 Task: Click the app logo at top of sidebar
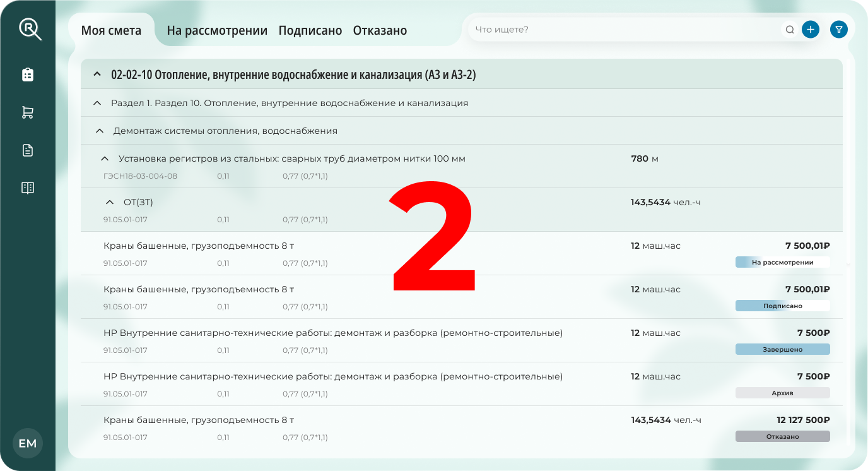pos(28,28)
